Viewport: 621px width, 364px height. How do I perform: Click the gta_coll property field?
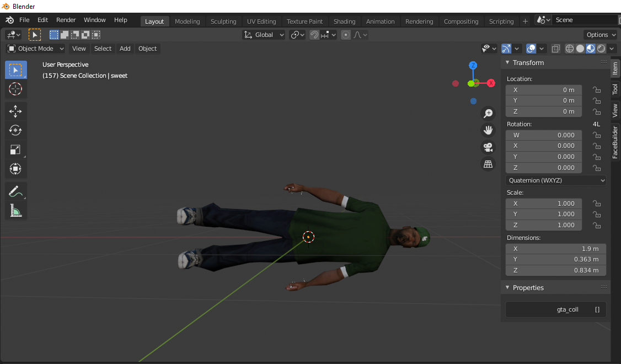coord(556,310)
